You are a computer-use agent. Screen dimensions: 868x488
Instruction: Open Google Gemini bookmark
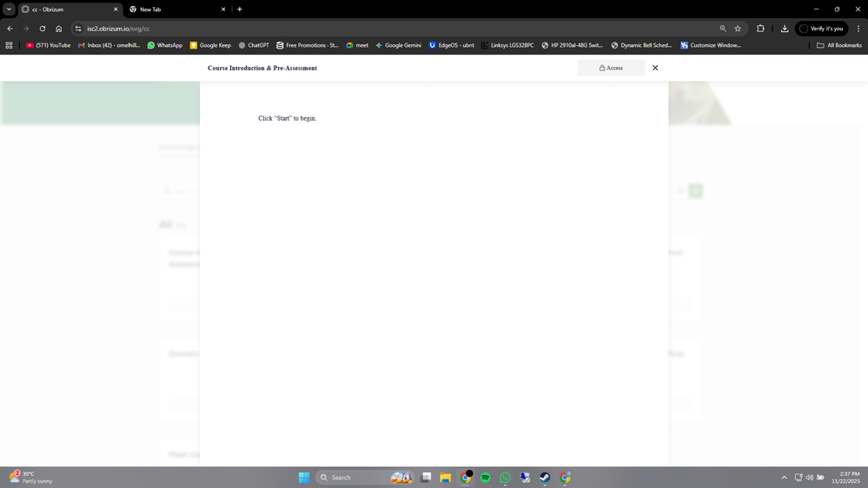pyautogui.click(x=398, y=45)
